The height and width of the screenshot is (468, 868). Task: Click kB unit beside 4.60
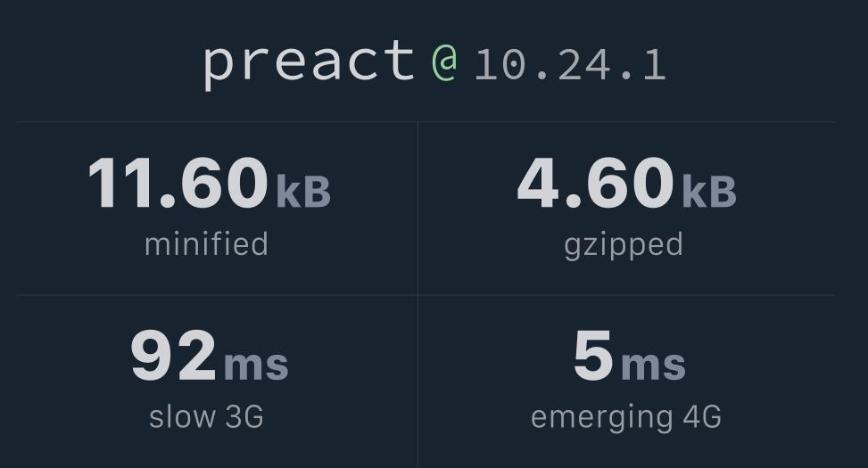click(x=709, y=191)
